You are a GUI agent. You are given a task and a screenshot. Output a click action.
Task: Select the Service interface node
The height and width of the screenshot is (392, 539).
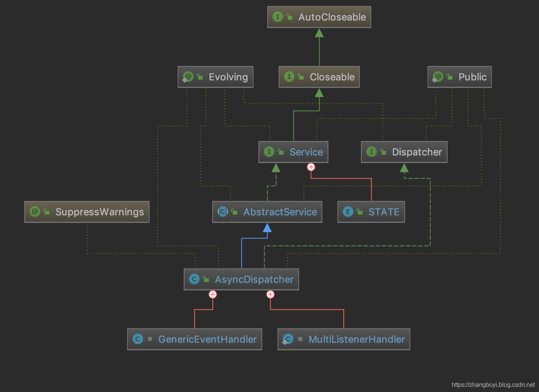[293, 152]
